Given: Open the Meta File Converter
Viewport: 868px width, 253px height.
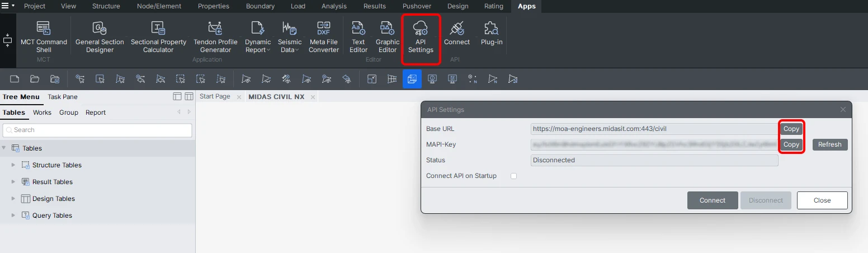Looking at the screenshot, I should 324,37.
